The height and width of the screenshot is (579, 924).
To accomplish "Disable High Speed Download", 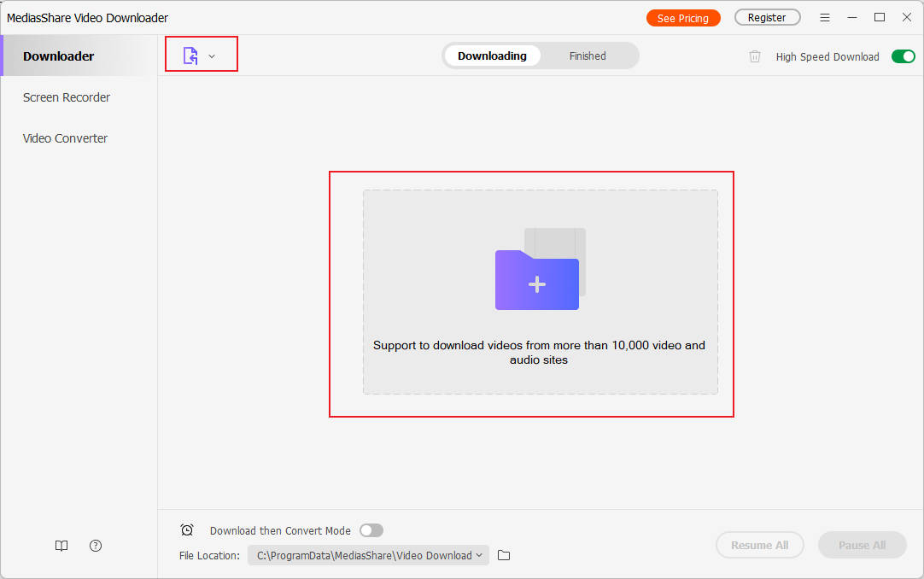I will pos(903,56).
